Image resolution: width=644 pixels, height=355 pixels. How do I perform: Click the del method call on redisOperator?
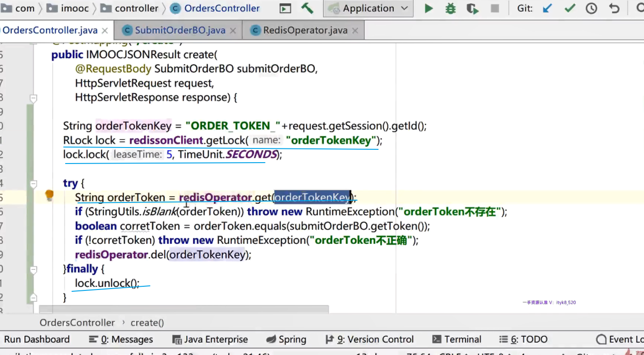(x=158, y=254)
